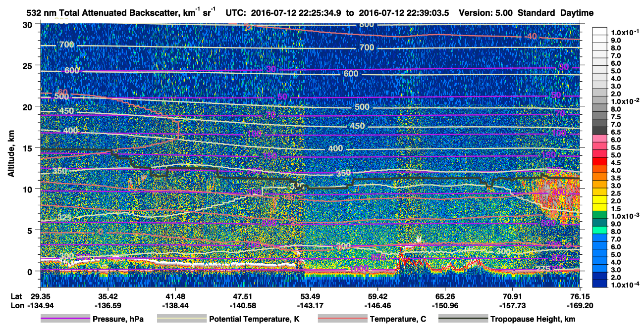
Task: Click latitude tick value 65.26
Action: [x=445, y=296]
